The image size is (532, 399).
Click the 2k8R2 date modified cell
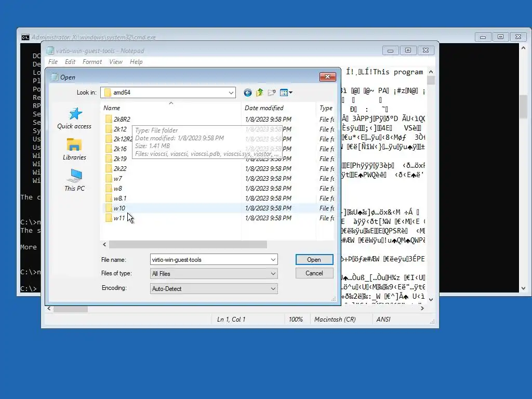pos(268,119)
